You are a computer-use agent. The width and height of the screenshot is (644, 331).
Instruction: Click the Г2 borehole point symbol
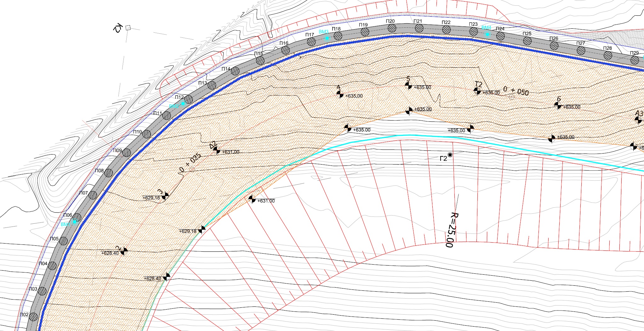[x=450, y=154]
